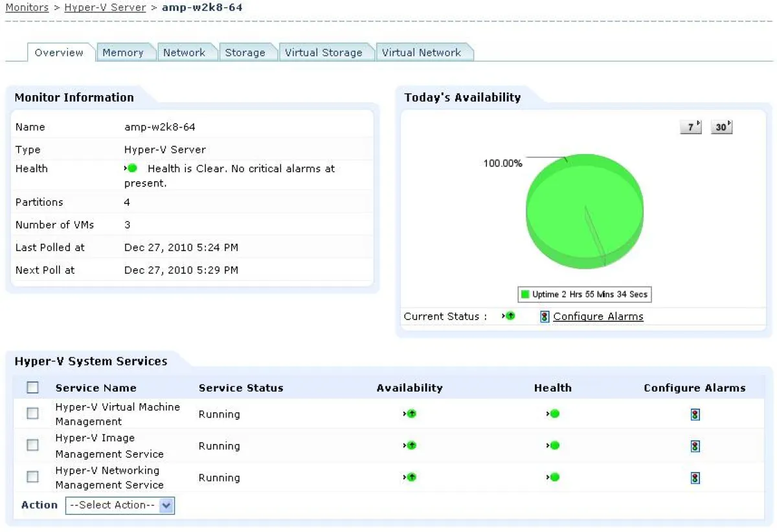Open Configure Alarms for Hyper-V Image Management Service
Screen dimensions: 777x532
tap(695, 446)
